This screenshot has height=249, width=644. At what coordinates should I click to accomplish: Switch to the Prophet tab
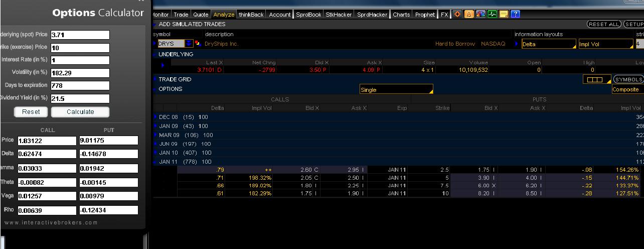coord(425,15)
